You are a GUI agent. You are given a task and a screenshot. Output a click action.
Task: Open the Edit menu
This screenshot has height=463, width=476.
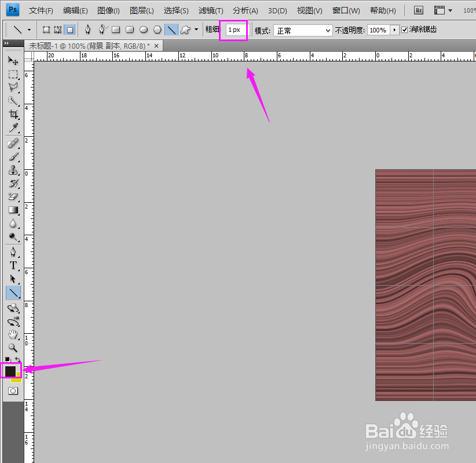(75, 11)
